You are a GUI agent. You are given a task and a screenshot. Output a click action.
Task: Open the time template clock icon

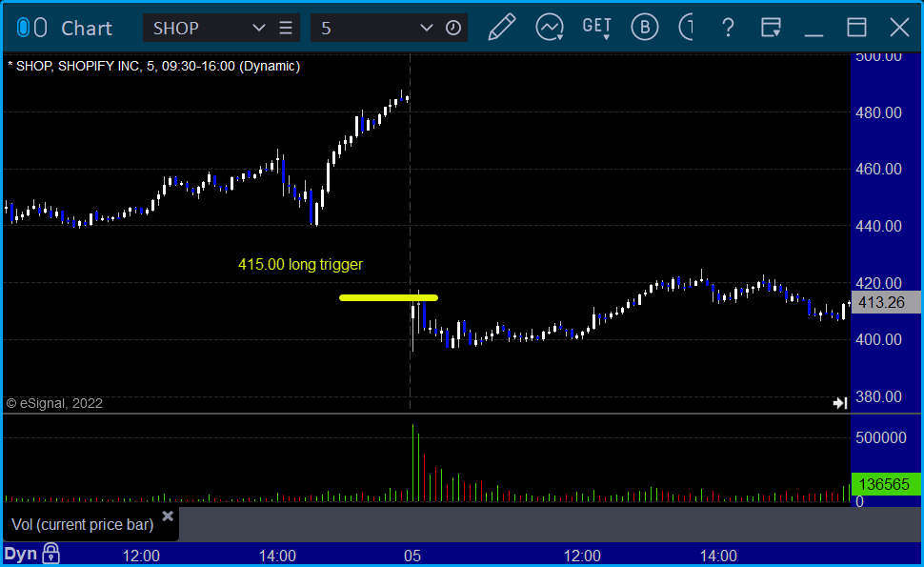pyautogui.click(x=453, y=28)
